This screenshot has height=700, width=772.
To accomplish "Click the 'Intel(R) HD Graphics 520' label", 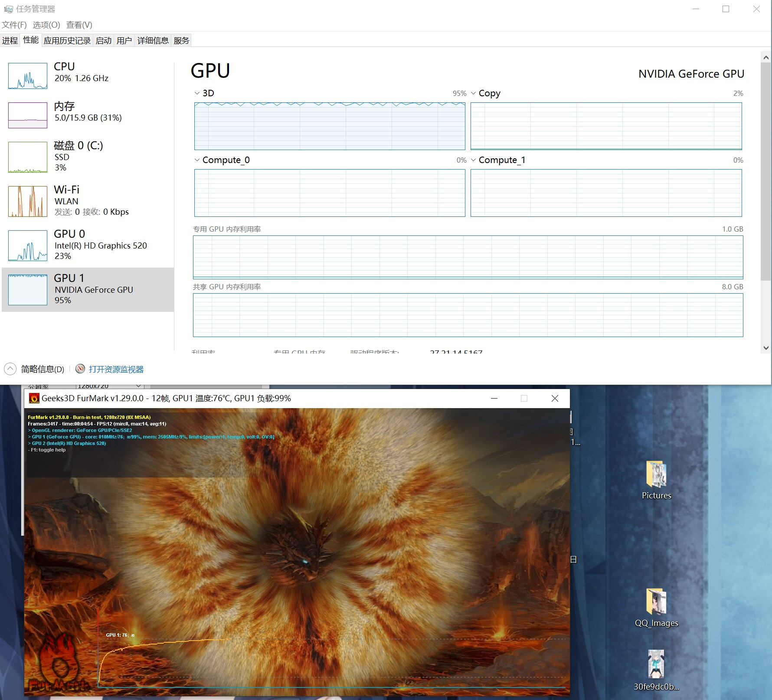I will point(101,245).
